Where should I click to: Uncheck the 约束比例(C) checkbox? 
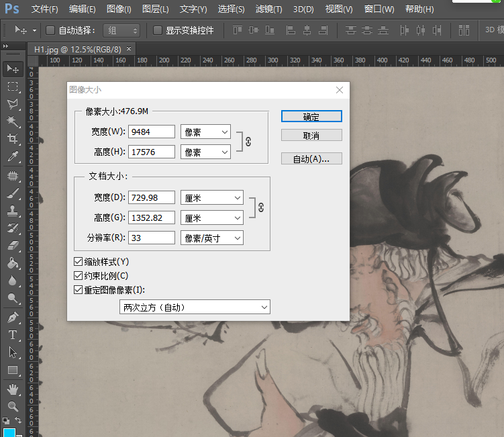pyautogui.click(x=78, y=276)
